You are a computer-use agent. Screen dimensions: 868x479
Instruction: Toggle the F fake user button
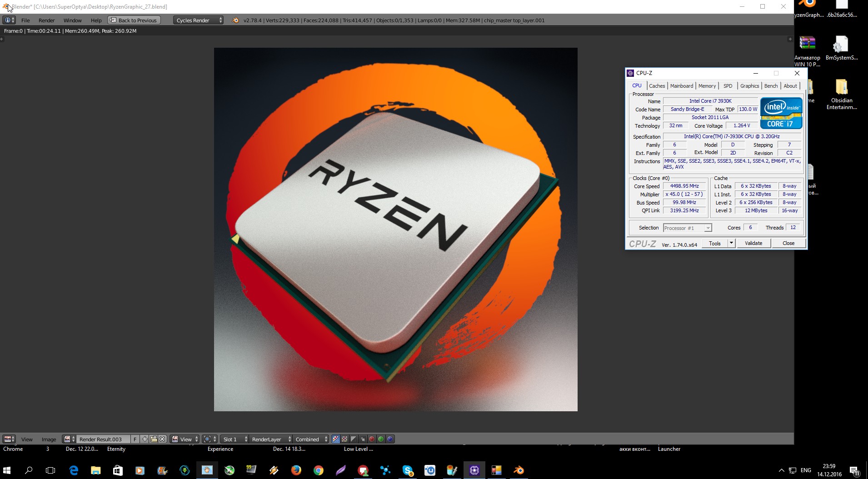135,439
